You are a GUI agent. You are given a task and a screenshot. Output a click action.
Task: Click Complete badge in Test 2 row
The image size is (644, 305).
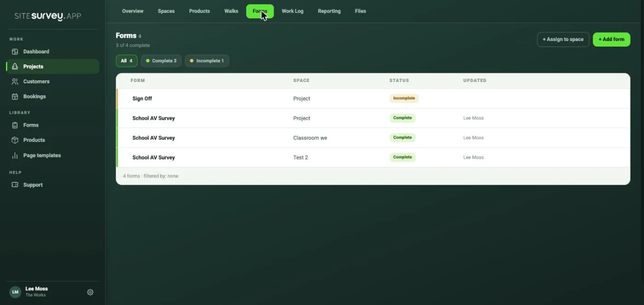(x=402, y=157)
